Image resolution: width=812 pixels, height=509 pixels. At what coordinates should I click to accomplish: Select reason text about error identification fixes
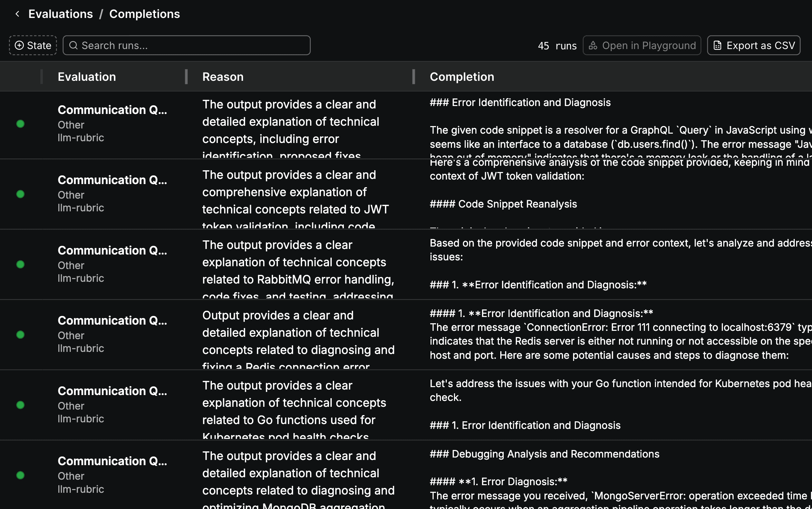(x=291, y=128)
